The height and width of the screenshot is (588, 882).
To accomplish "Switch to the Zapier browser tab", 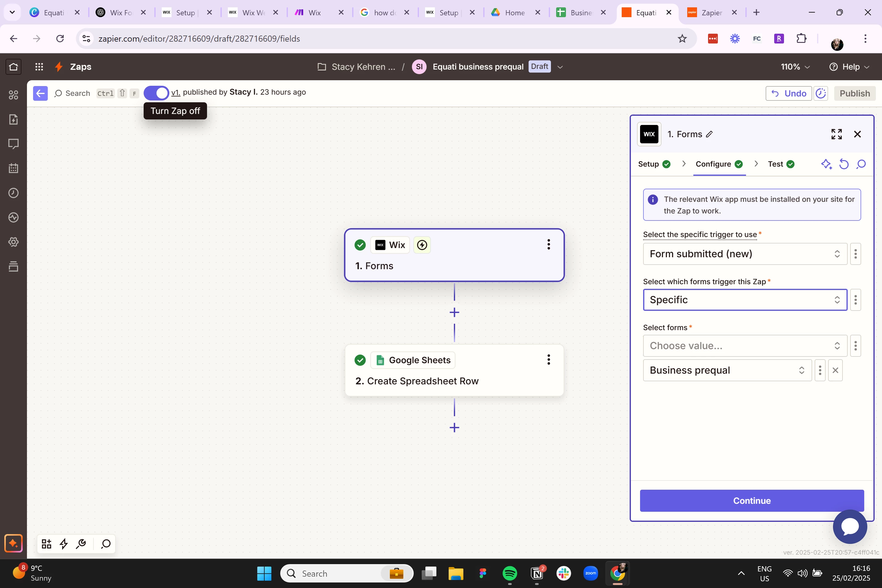I will tap(712, 13).
